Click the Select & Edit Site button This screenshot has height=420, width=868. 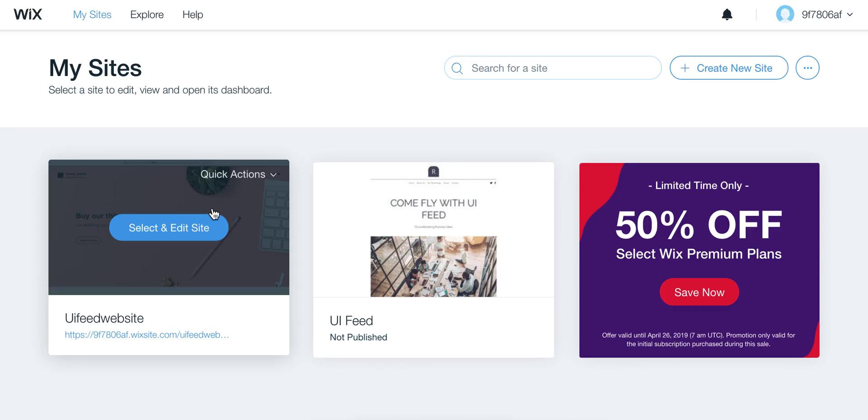point(169,228)
